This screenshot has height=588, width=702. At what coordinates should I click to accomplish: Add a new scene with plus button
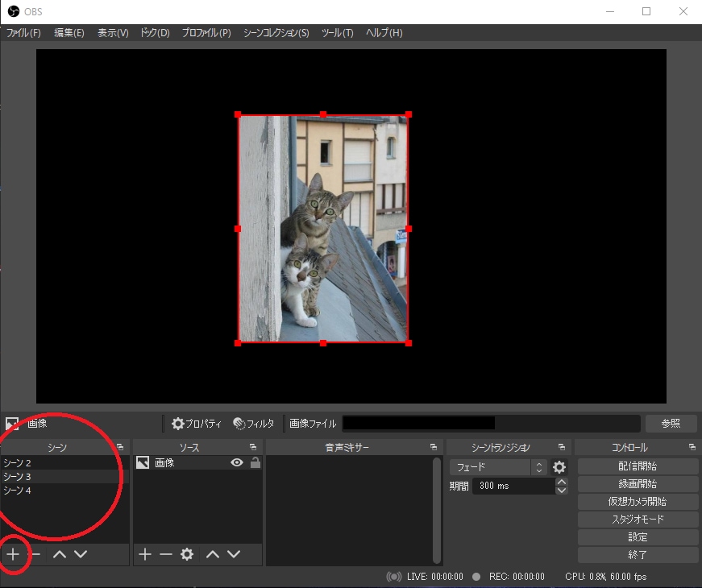pos(13,554)
